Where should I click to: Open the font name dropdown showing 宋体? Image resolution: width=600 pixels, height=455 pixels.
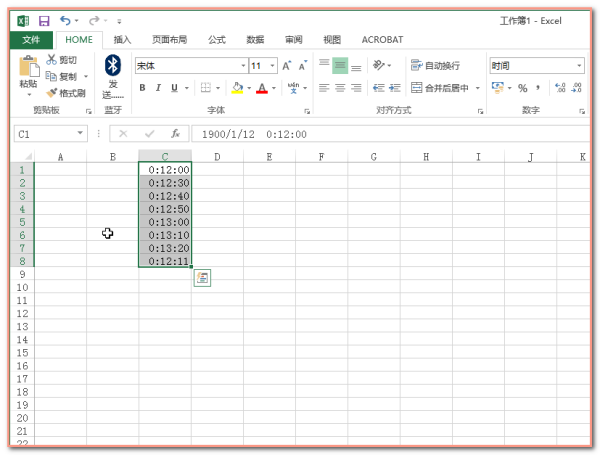190,66
